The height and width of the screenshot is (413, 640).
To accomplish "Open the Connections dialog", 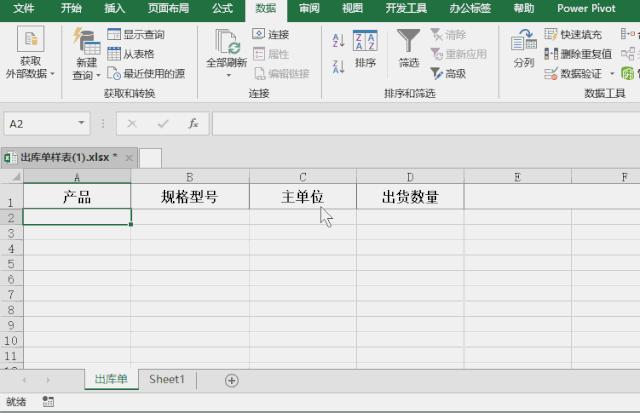I will coord(270,34).
